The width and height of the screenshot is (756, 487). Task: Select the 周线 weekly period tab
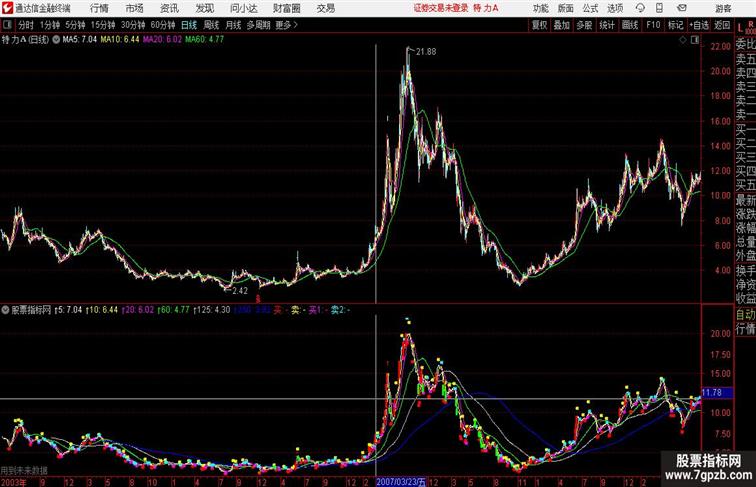(x=211, y=25)
